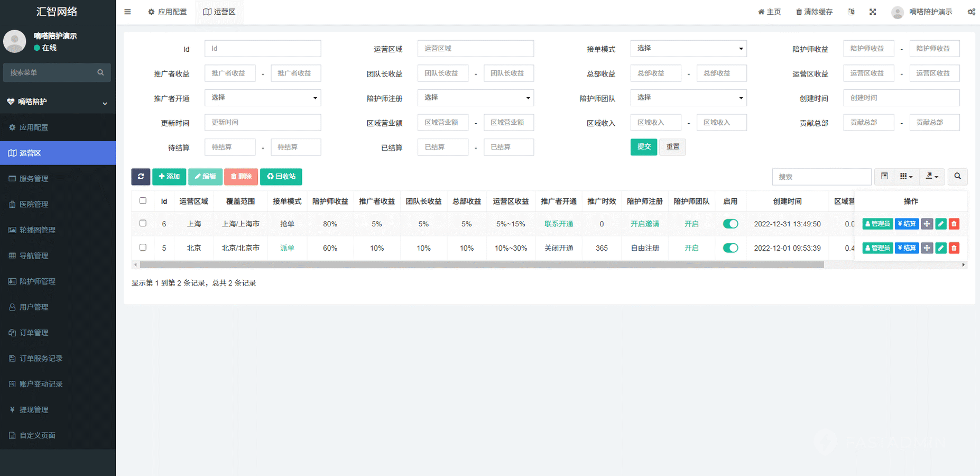Disable the 启用 switch for 上海
This screenshot has height=476, width=980.
coord(731,224)
